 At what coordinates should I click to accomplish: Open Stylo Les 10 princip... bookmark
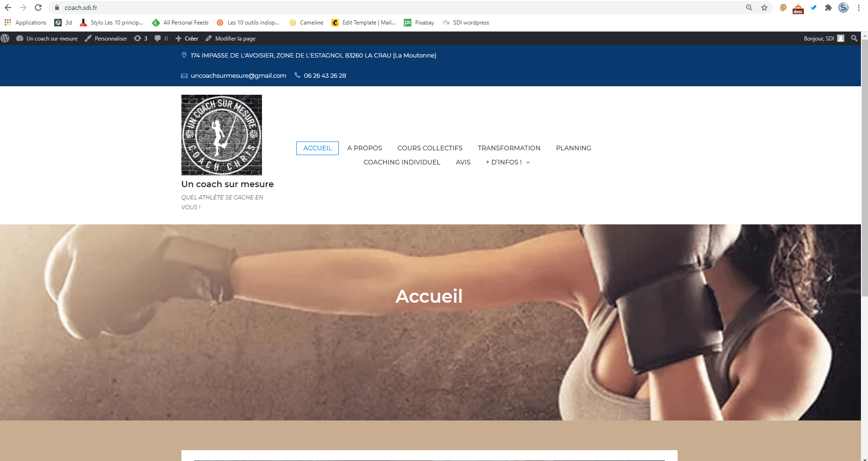click(111, 23)
